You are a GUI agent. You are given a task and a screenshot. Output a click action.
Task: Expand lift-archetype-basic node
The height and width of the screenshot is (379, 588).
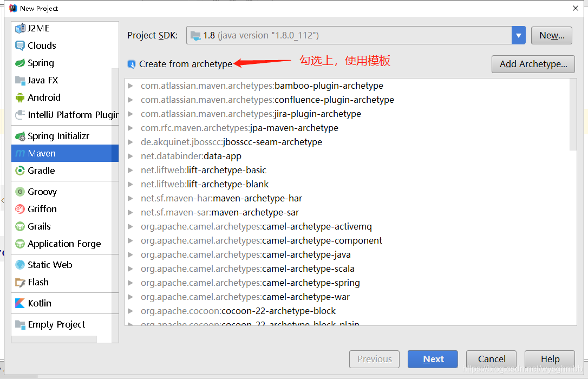pyautogui.click(x=130, y=170)
